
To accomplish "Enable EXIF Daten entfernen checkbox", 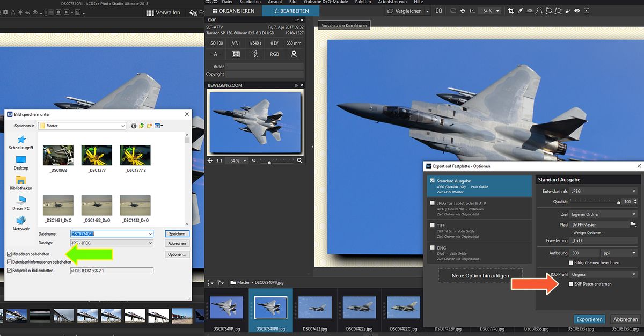I will (x=571, y=284).
